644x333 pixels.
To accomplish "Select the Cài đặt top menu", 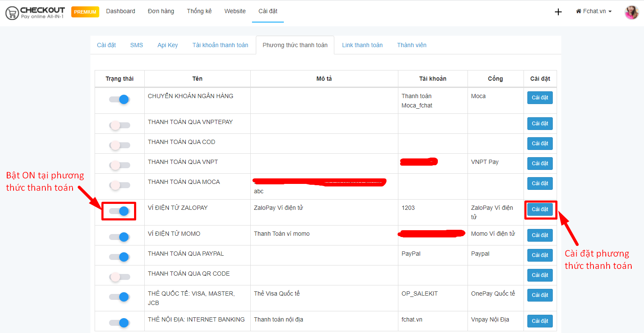I will click(x=268, y=11).
